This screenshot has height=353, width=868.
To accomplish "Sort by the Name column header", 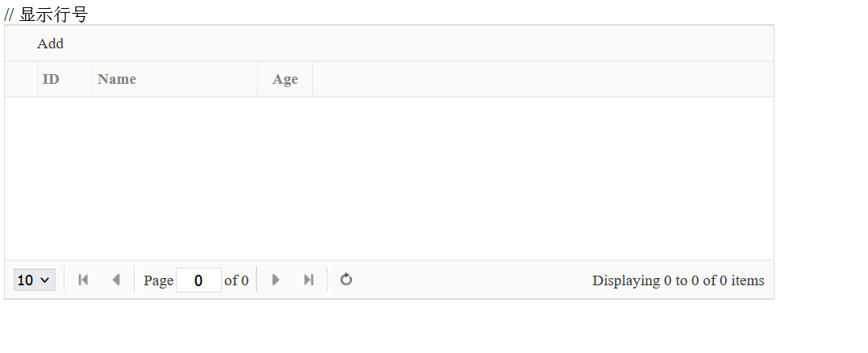I will point(175,79).
